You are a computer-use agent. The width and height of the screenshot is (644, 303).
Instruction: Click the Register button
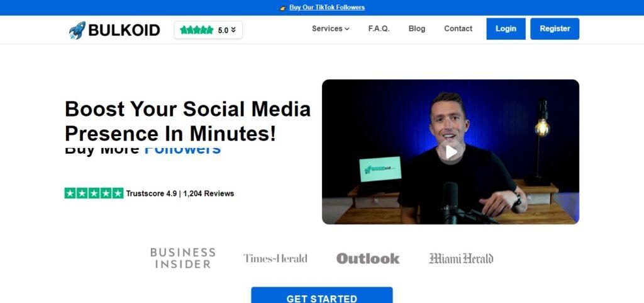pyautogui.click(x=555, y=29)
